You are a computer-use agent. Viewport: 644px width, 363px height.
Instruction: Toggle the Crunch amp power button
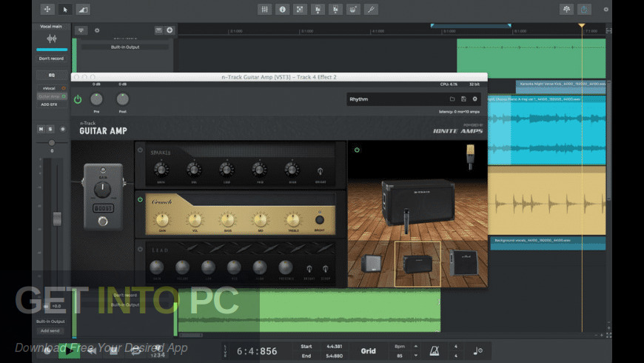[x=140, y=199]
